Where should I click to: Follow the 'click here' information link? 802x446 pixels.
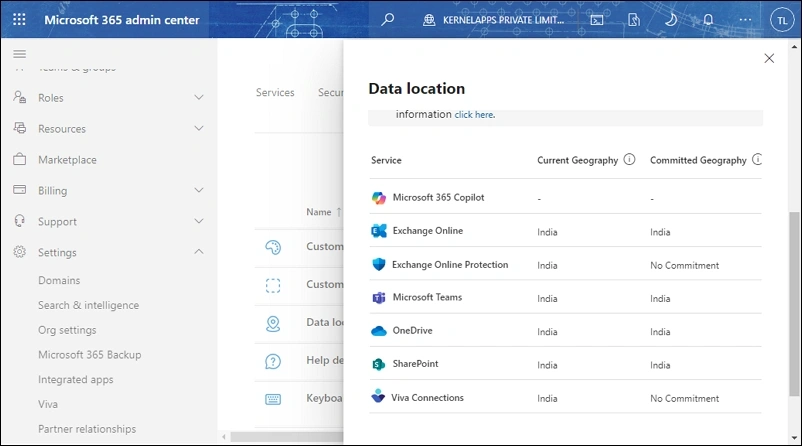pos(474,115)
